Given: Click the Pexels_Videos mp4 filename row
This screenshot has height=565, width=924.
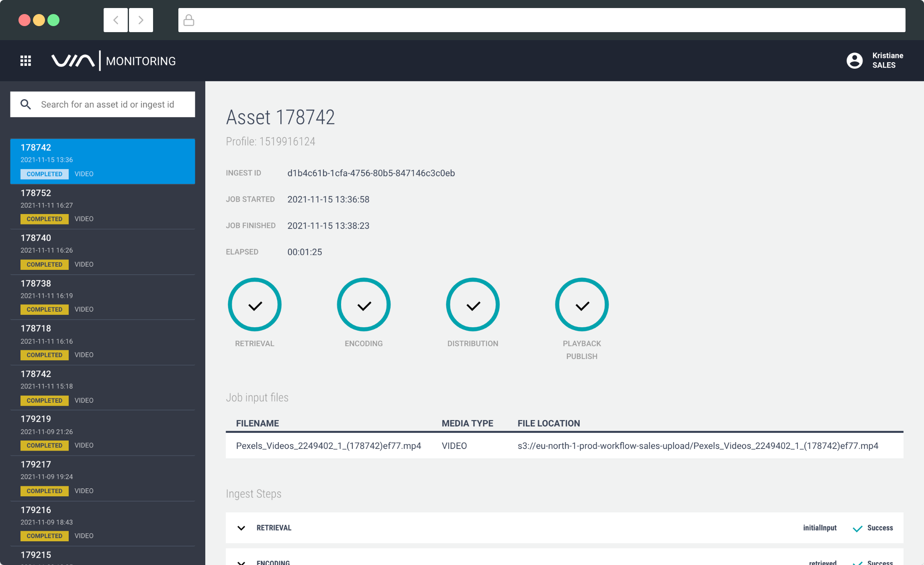Looking at the screenshot, I should [x=328, y=446].
